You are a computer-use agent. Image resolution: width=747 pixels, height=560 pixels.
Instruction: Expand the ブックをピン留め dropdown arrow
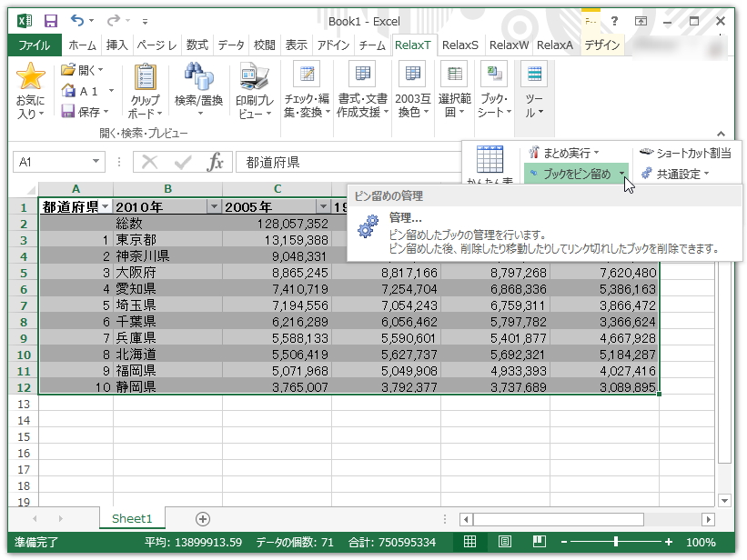click(x=621, y=174)
